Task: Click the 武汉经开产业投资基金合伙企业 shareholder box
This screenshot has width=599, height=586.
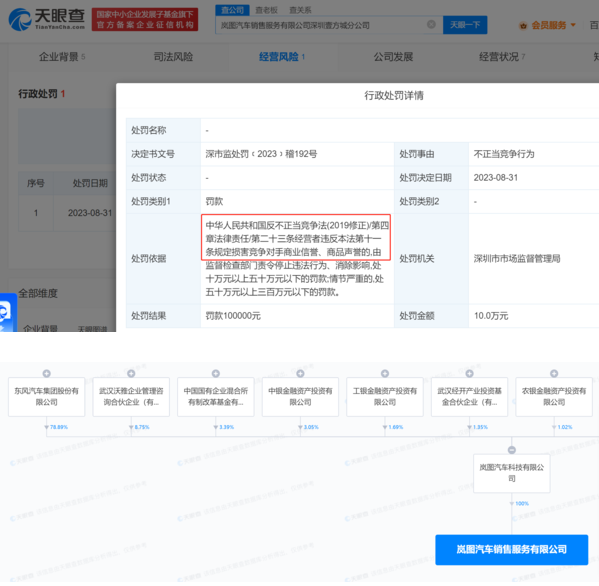Action: point(469,397)
